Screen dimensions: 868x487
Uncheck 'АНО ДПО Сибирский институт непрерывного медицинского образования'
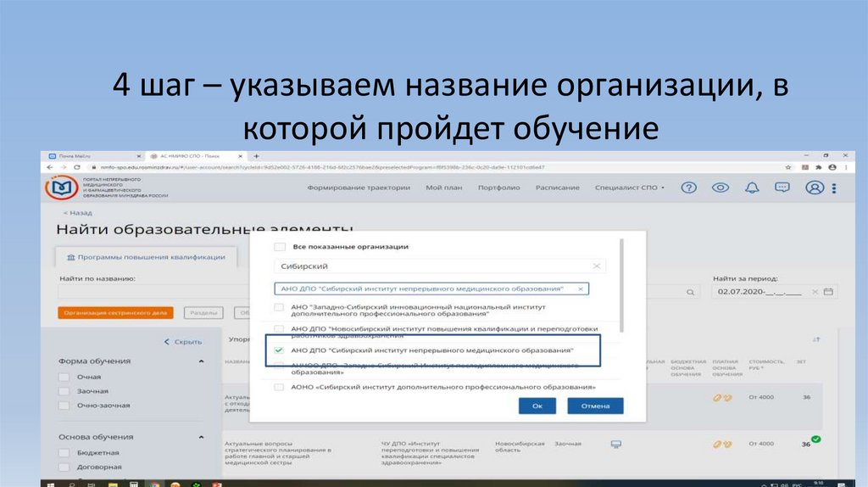point(279,350)
